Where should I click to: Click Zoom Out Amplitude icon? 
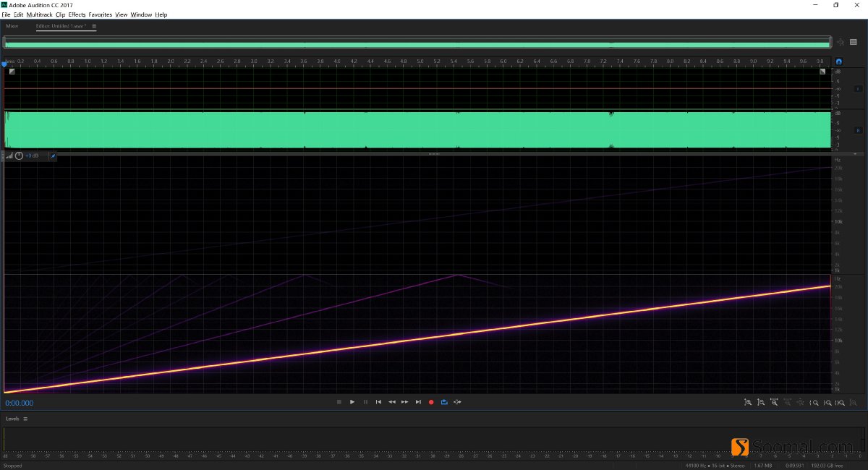(761, 403)
